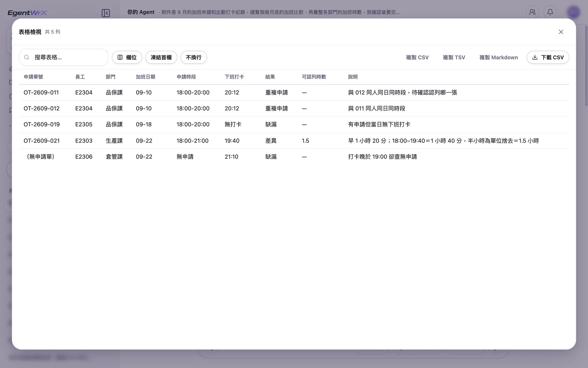Sort by 部門 column header
Image resolution: width=588 pixels, height=368 pixels.
111,77
